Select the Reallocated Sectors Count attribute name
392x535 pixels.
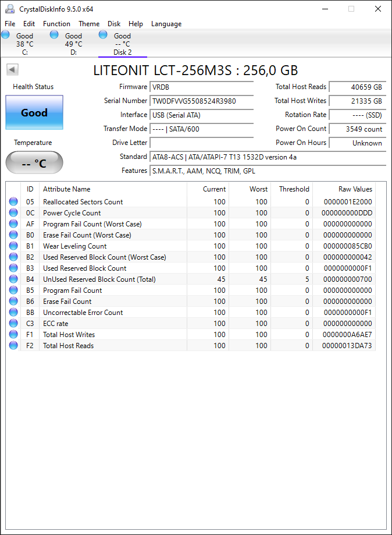point(83,201)
